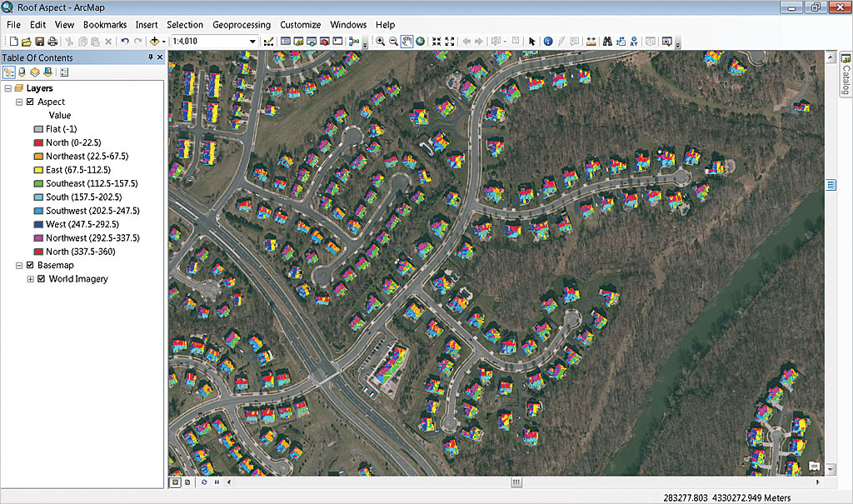Click the Northeast orange swatch
The height and width of the screenshot is (504, 853).
tap(38, 157)
